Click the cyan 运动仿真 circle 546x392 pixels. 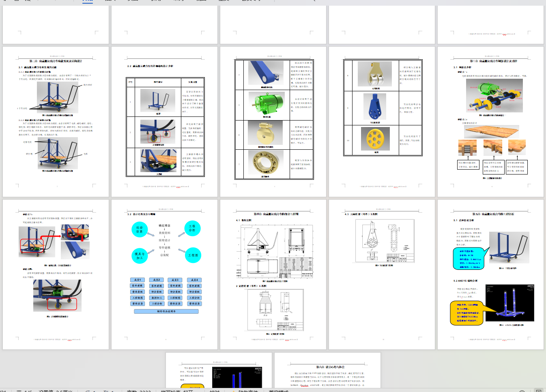click(x=140, y=230)
